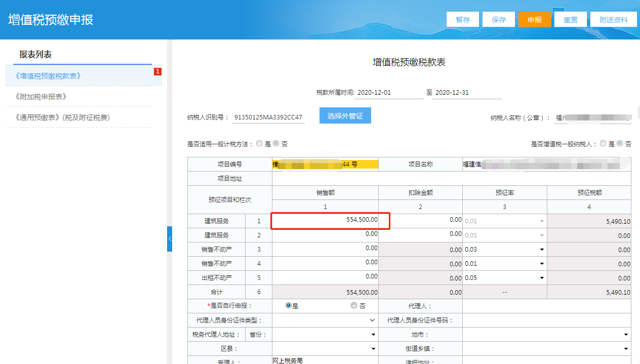Screen dimensions: 640x364
Task: Open the 0.05 预征率 dropdown for 出租不动产
Action: [504, 278]
